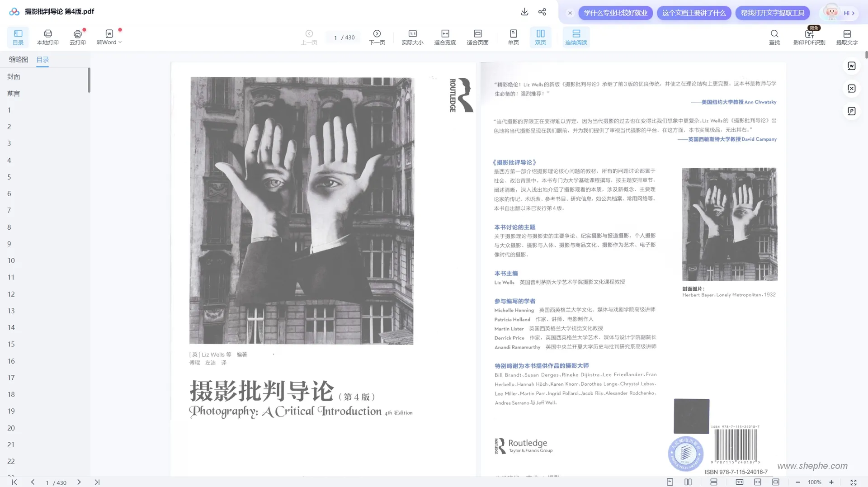Select 影印PDF识别 recognition tool
This screenshot has height=487, width=868.
809,38
